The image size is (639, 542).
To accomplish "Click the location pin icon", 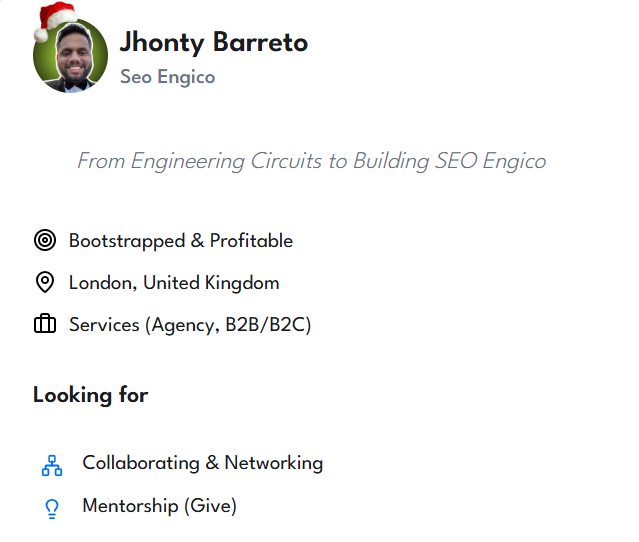I will pyautogui.click(x=44, y=283).
